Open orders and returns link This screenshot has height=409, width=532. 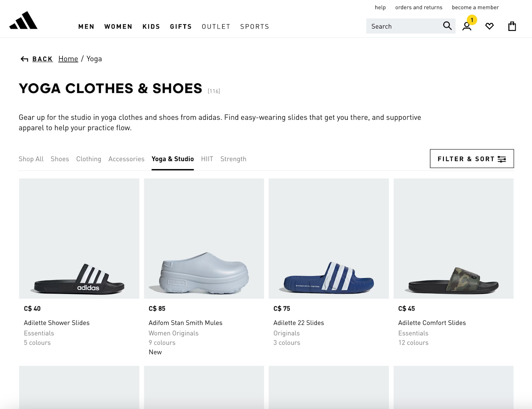tap(419, 7)
